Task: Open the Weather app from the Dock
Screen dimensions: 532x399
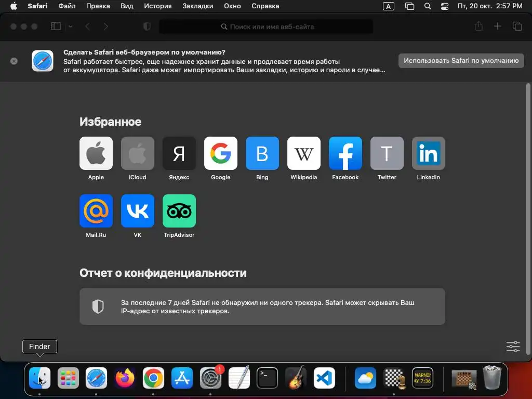Action: pyautogui.click(x=365, y=378)
